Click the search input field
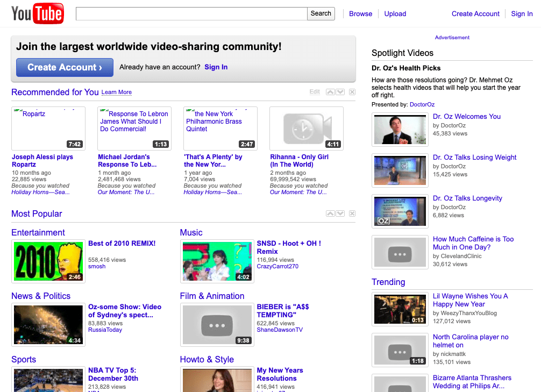Image resolution: width=541 pixels, height=392 pixels. point(191,13)
